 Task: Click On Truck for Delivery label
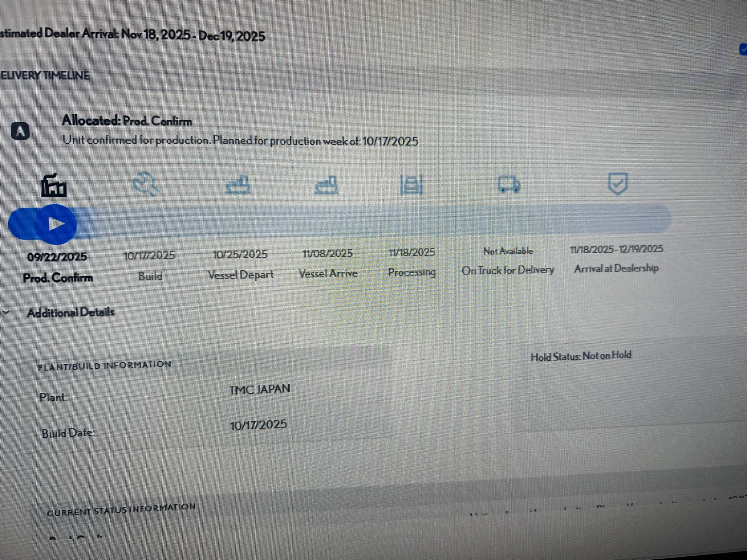(508, 270)
